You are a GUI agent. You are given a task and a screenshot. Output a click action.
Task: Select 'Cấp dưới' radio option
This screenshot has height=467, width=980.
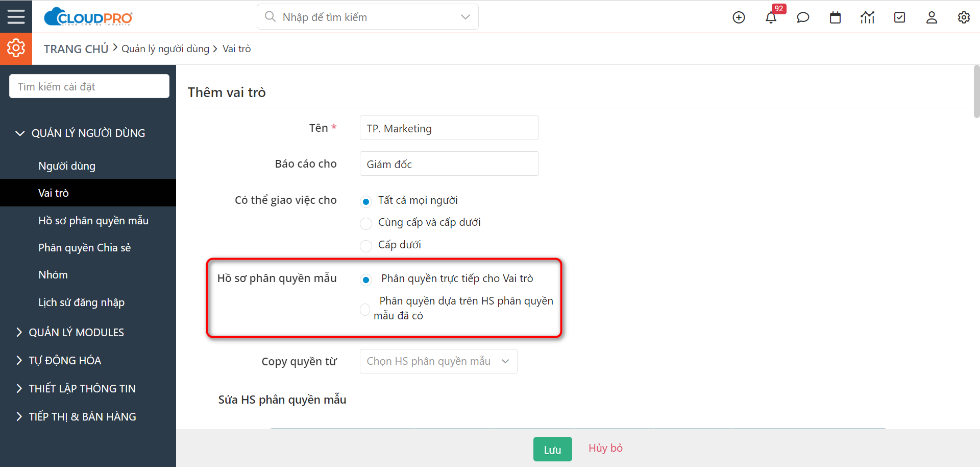(366, 246)
